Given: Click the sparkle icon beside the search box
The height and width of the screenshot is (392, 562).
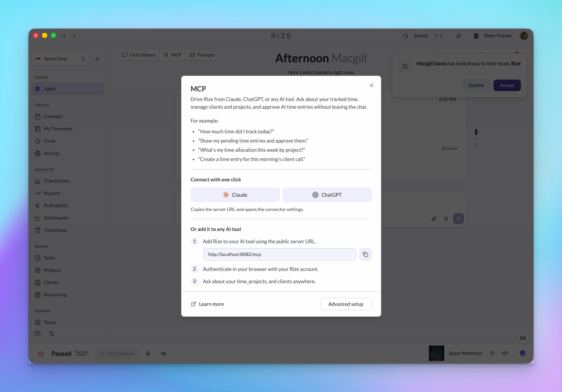Looking at the screenshot, I should [459, 36].
